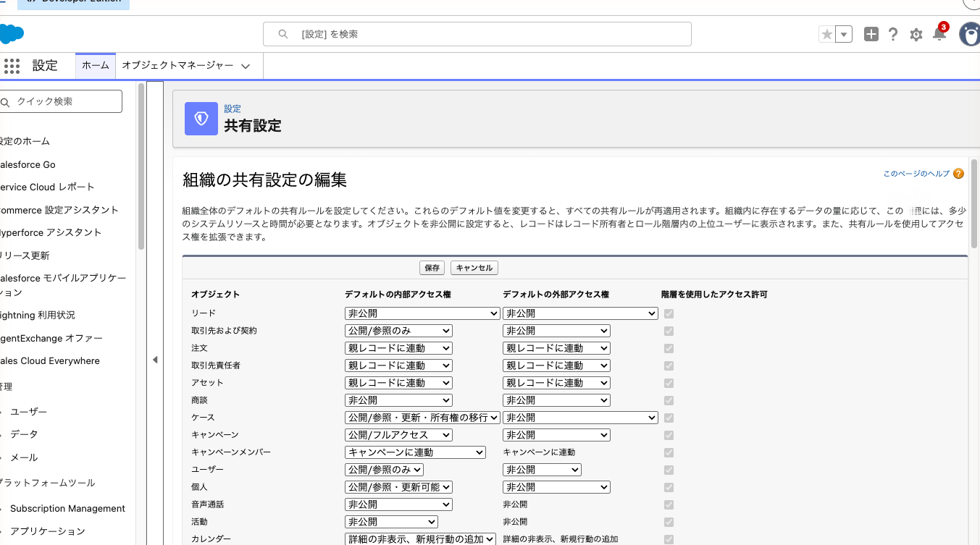Click the favorites star icon

tap(826, 34)
